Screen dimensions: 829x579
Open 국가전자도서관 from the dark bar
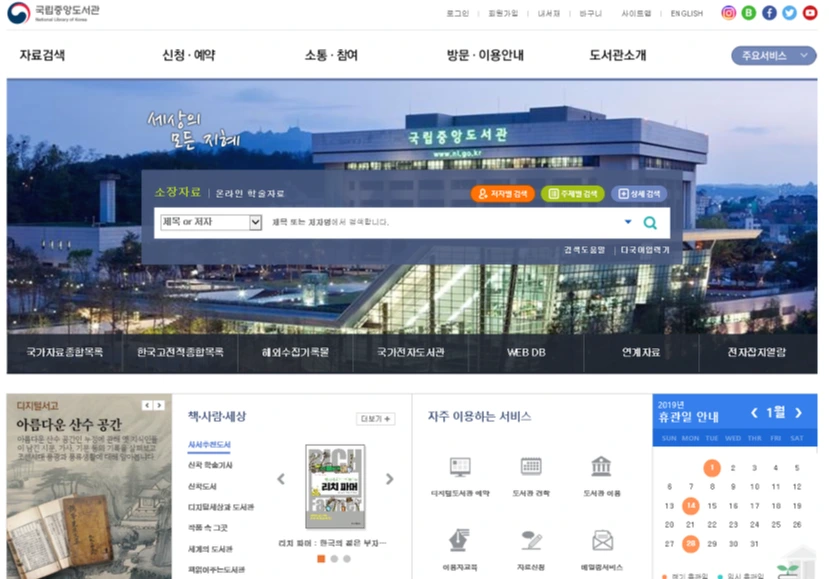click(411, 352)
